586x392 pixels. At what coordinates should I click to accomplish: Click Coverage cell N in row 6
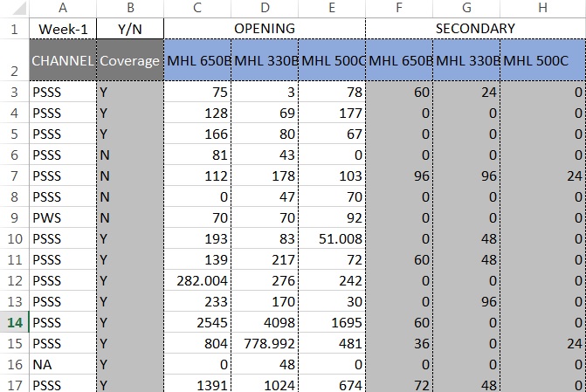[x=130, y=155]
